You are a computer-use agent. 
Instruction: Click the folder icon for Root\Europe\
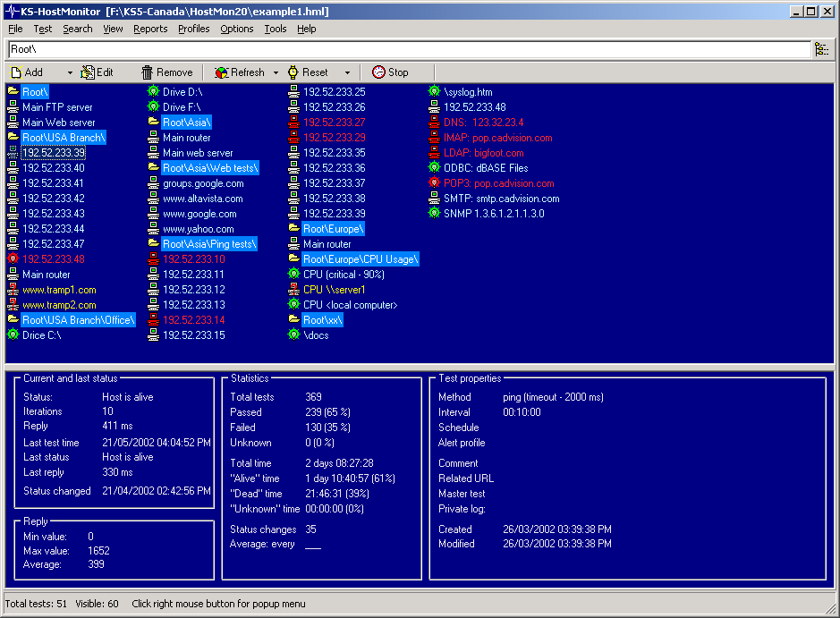(x=293, y=229)
